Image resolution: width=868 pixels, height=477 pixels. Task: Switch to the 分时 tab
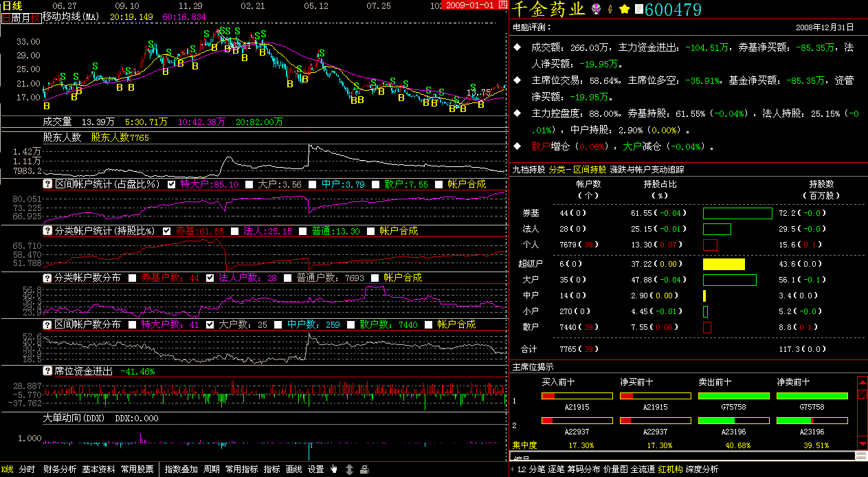point(27,469)
